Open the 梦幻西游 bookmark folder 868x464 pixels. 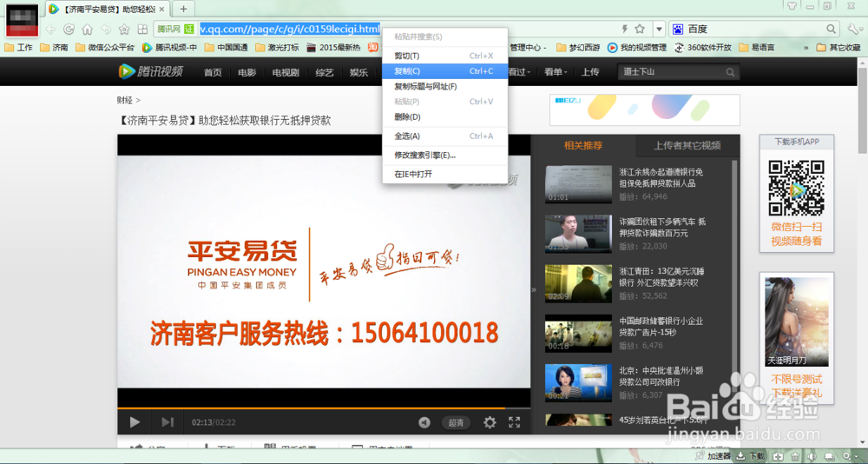(x=578, y=48)
